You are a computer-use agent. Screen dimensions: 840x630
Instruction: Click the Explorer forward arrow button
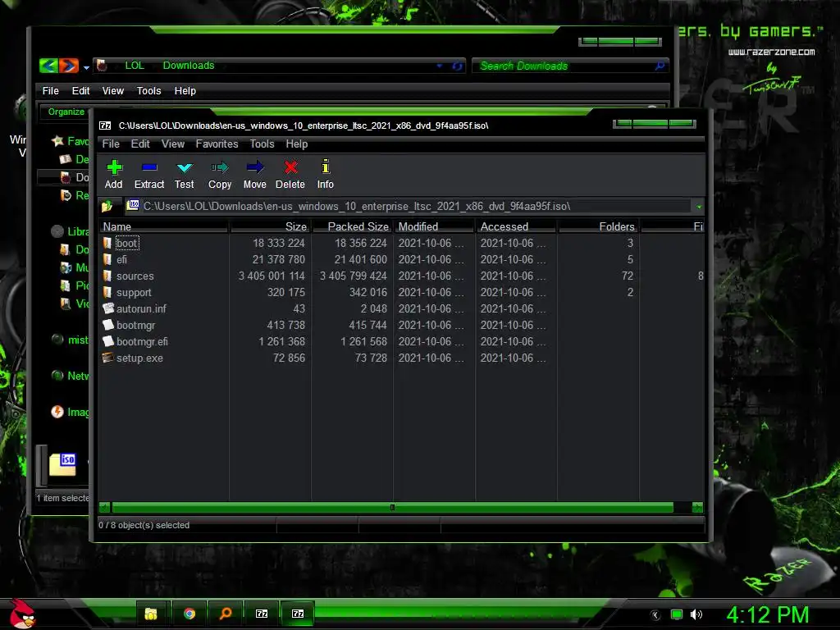point(69,66)
